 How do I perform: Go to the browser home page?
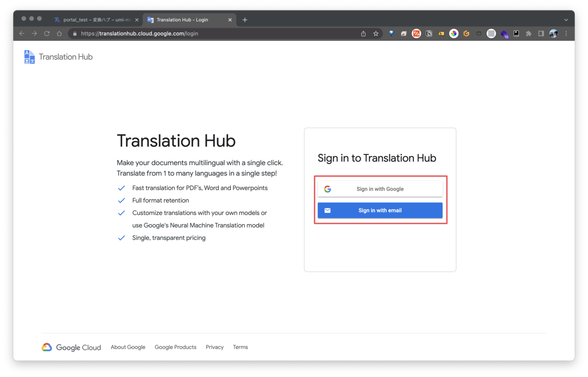pos(59,33)
